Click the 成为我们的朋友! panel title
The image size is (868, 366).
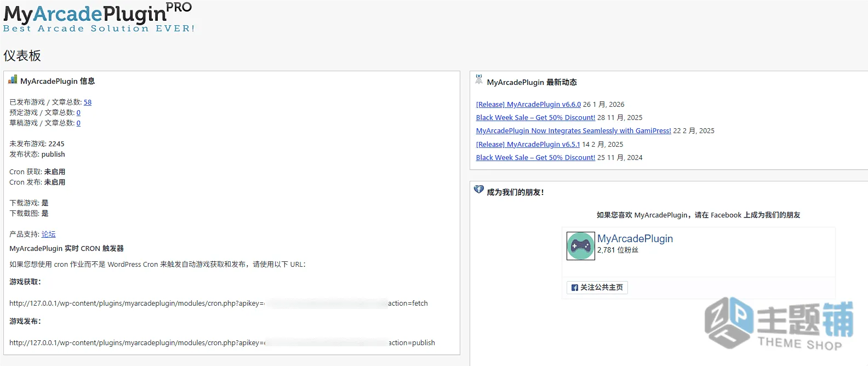[515, 192]
